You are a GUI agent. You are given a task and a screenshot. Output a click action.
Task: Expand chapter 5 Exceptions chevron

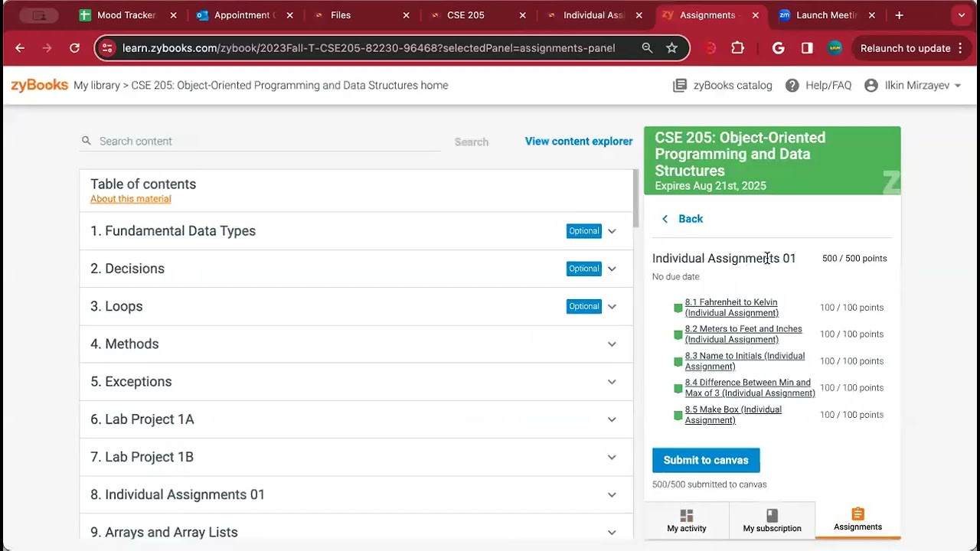coord(612,382)
